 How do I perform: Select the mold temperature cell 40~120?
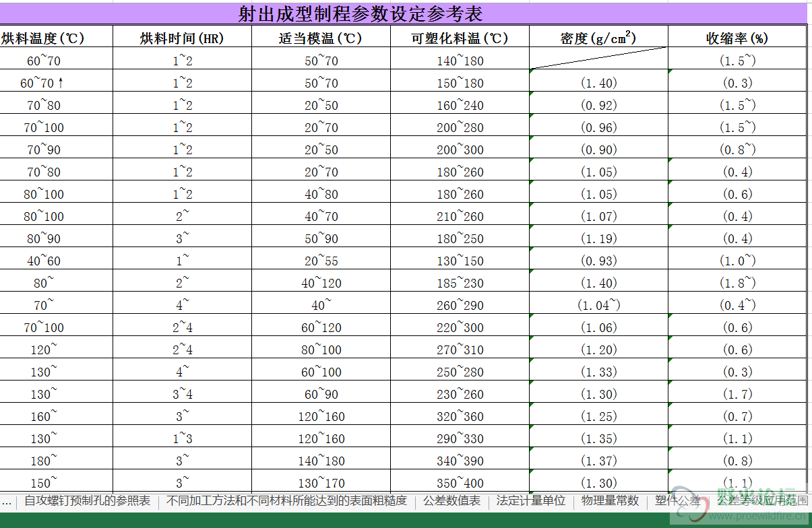pyautogui.click(x=321, y=281)
